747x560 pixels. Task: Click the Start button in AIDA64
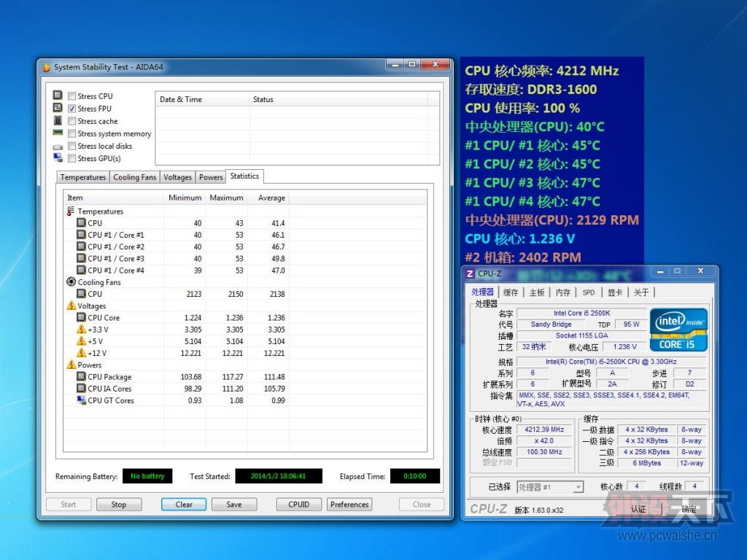69,505
